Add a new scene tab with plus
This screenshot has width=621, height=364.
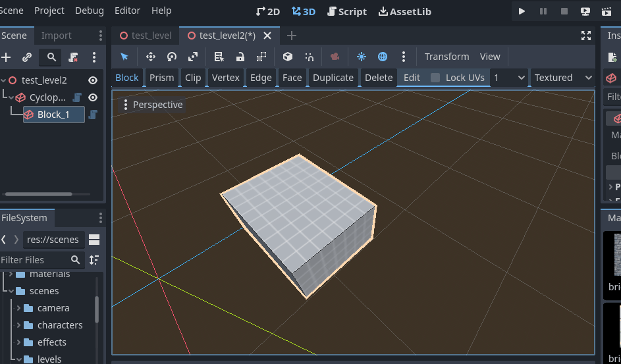(292, 36)
